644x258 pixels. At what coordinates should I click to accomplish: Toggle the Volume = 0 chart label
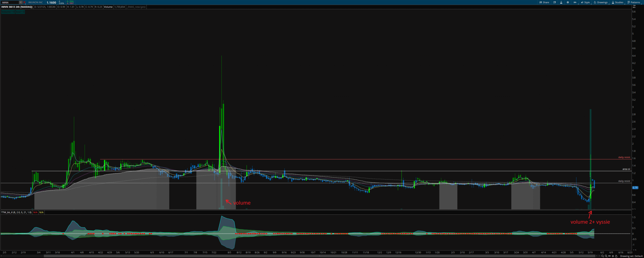[8, 12]
